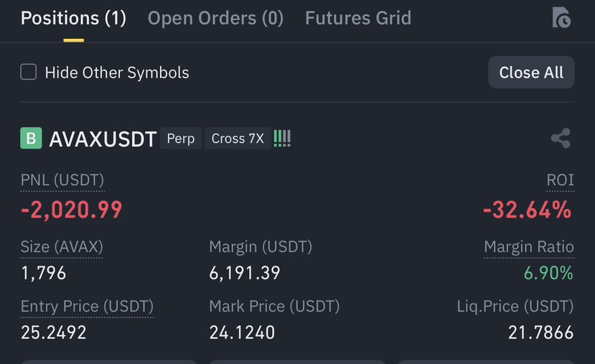Tap the Entry Price (USDT) label
This screenshot has width=595, height=364.
(88, 307)
